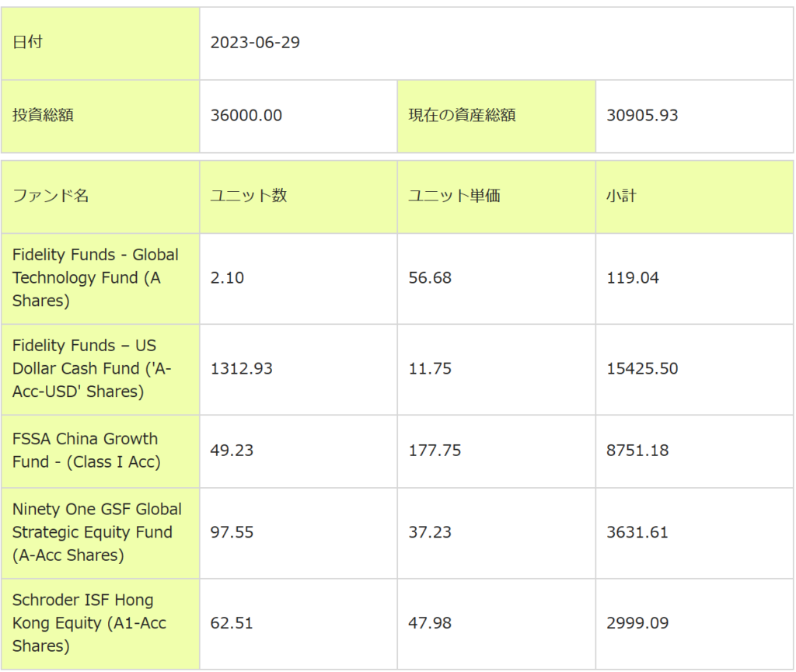796x672 pixels.
Task: Click the subtotal 15425.50
Action: [642, 368]
